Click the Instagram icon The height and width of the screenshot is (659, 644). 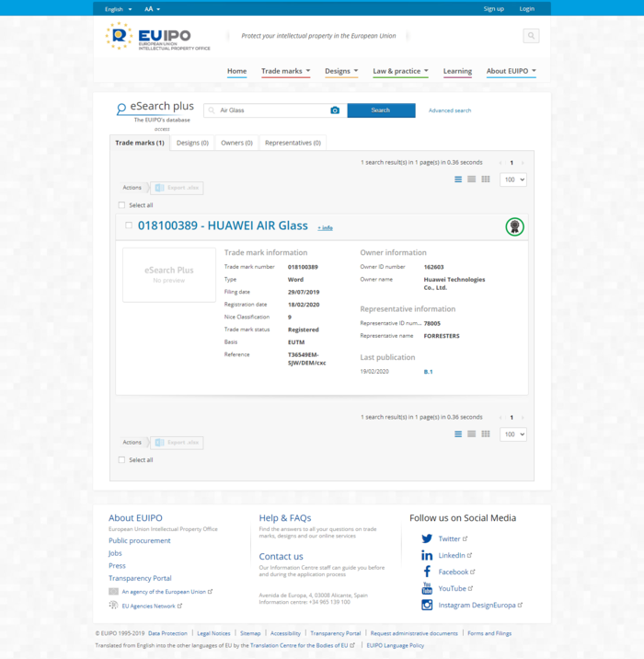427,605
